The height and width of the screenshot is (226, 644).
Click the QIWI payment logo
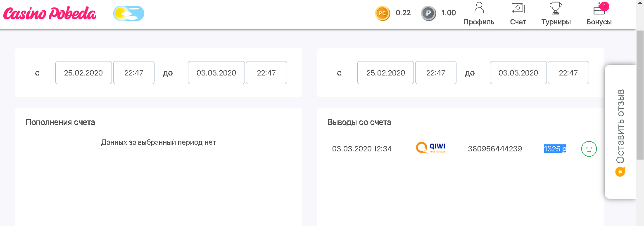[x=430, y=148]
